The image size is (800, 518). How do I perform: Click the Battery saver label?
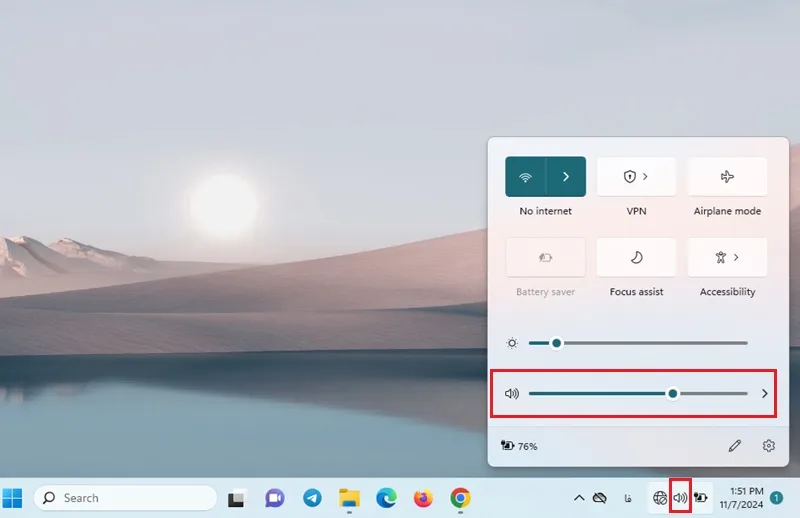click(x=545, y=291)
